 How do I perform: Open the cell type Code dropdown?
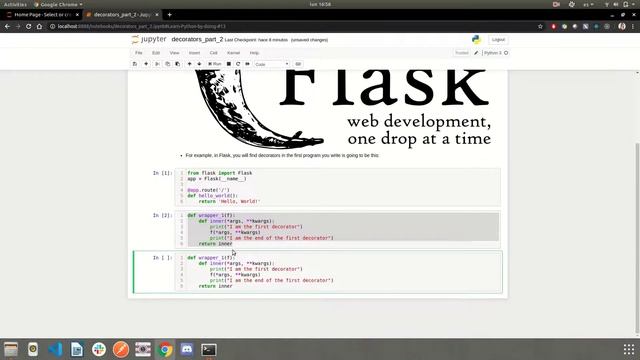tap(272, 64)
